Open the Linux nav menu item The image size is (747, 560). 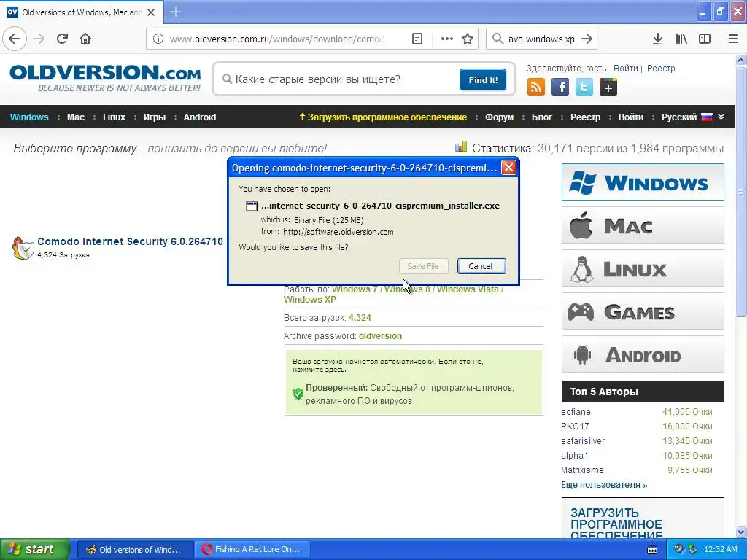pyautogui.click(x=115, y=117)
